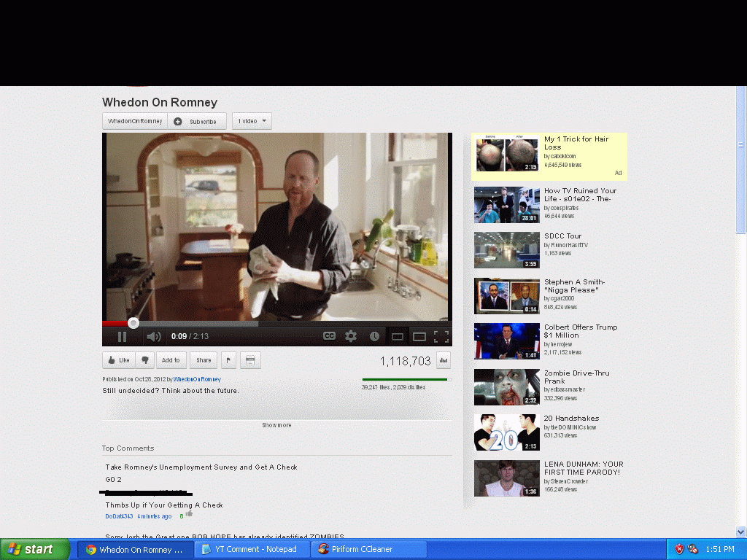Switch player to small size
The width and height of the screenshot is (747, 560).
tap(398, 337)
